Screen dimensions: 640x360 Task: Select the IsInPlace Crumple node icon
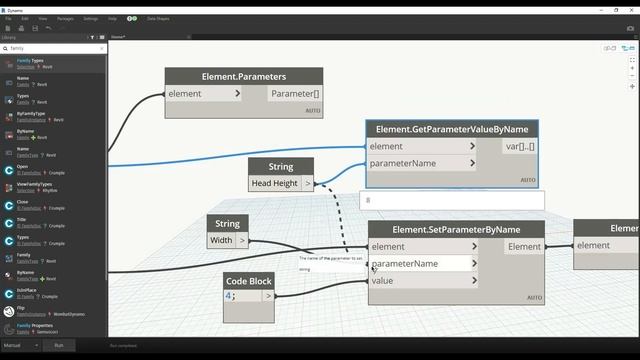(9, 293)
